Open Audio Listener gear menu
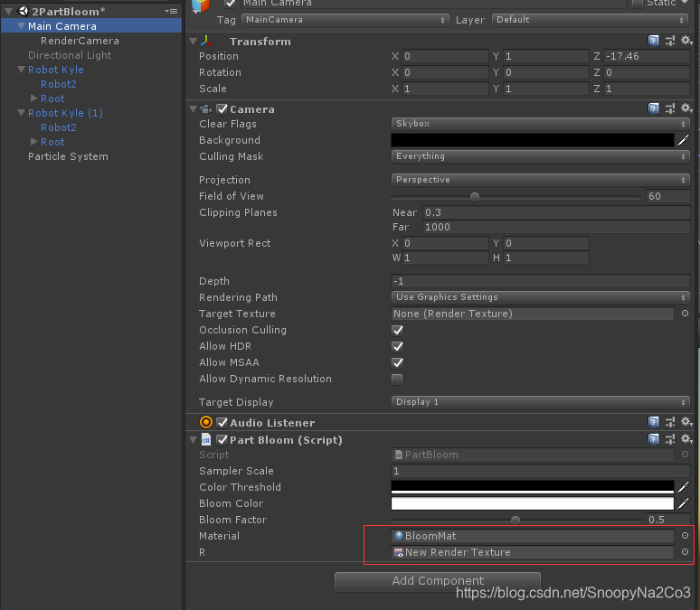Screen dimensions: 700x610 [686, 422]
